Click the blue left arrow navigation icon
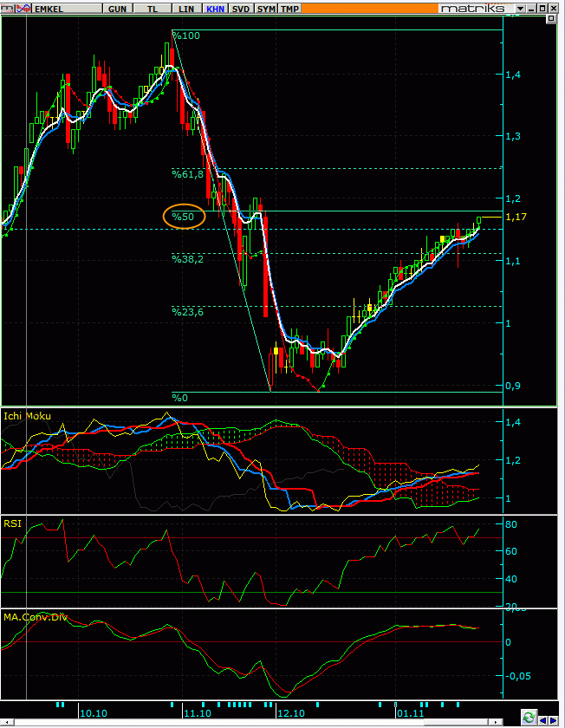The width and height of the screenshot is (565, 728). tap(542, 720)
